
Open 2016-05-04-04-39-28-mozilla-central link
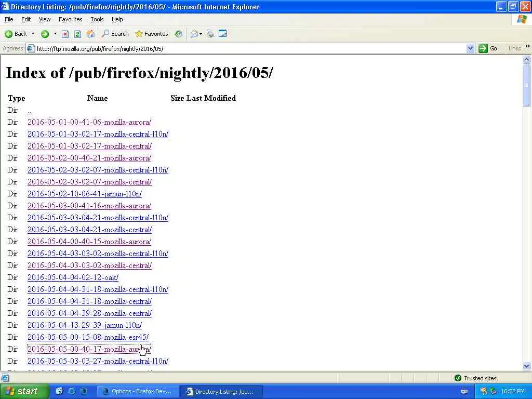(89, 313)
